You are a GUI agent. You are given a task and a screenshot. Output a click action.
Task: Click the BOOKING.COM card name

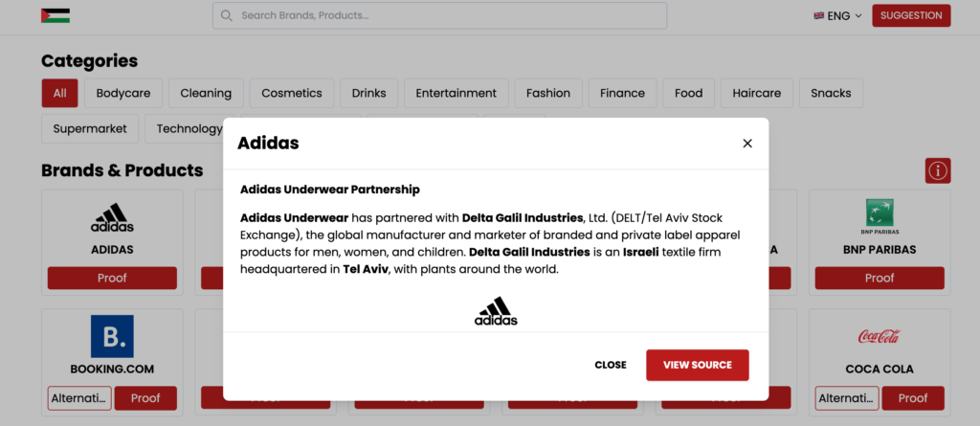(x=112, y=370)
